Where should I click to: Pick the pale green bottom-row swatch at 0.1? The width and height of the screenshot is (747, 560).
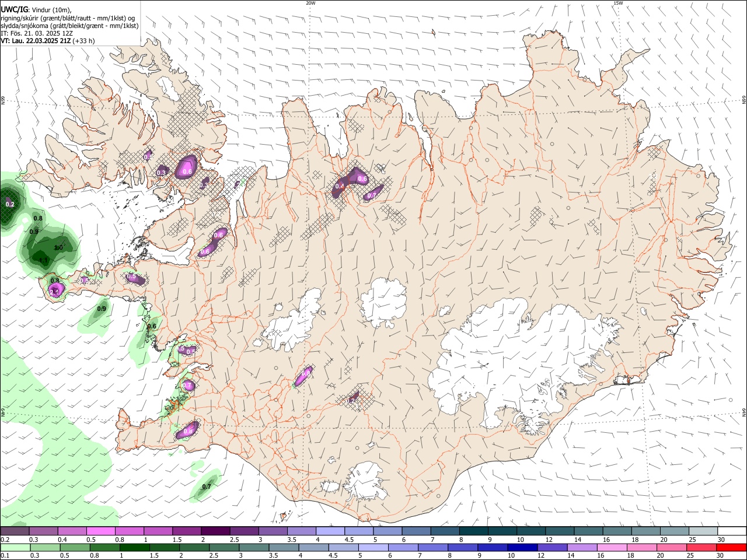[x=15, y=547]
